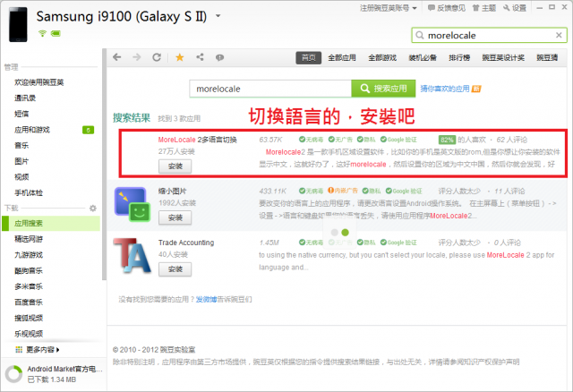Reload the page with the refresh icon
The height and width of the screenshot is (392, 573).
coord(157,57)
